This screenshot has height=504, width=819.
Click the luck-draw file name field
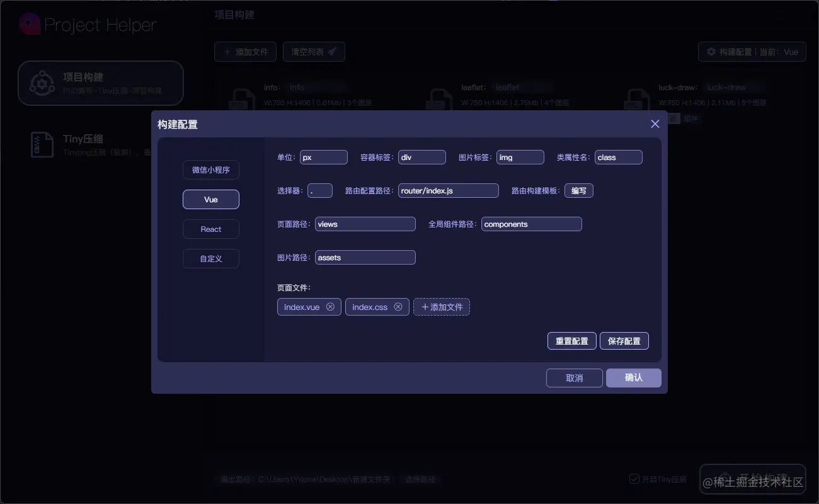734,88
